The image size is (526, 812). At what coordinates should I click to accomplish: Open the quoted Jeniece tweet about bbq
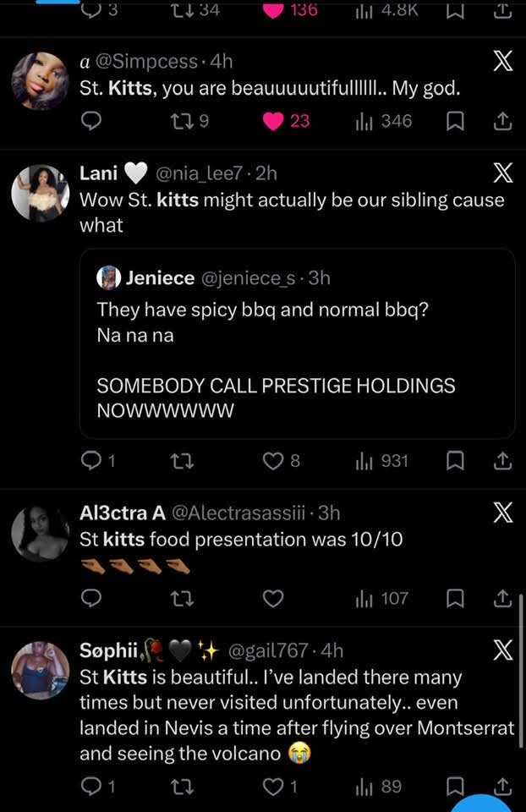[x=297, y=343]
